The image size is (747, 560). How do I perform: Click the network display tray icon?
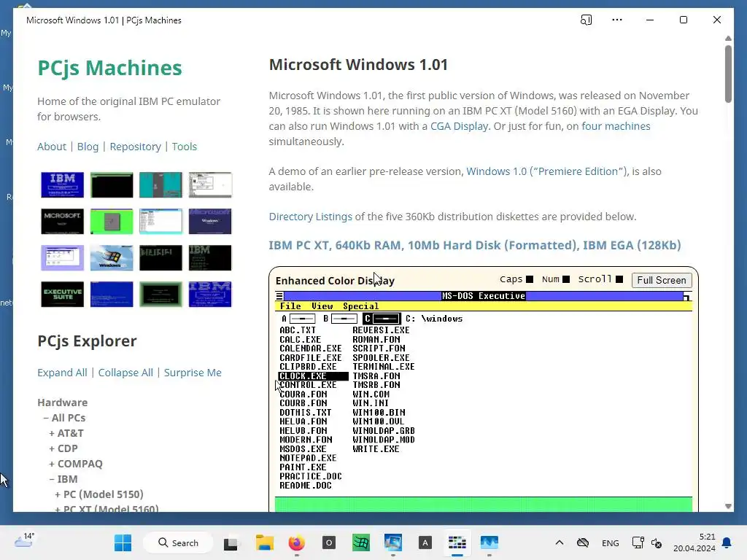tap(638, 542)
